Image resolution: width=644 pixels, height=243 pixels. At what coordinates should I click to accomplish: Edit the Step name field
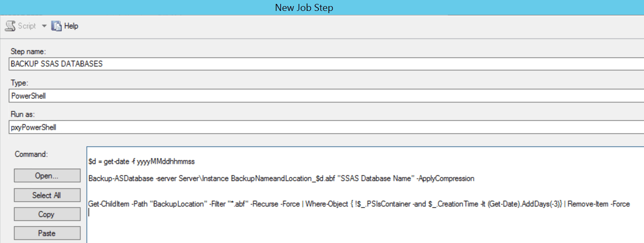pos(326,64)
